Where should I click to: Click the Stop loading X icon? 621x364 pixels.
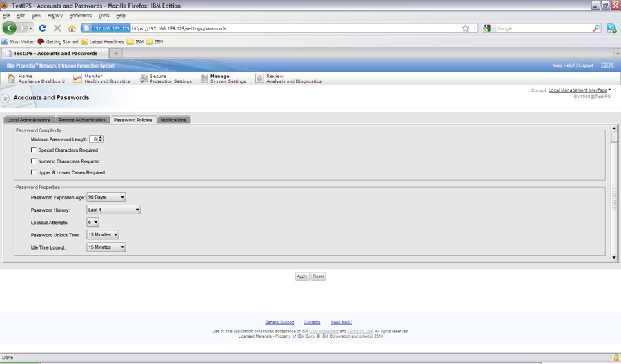pos(57,28)
